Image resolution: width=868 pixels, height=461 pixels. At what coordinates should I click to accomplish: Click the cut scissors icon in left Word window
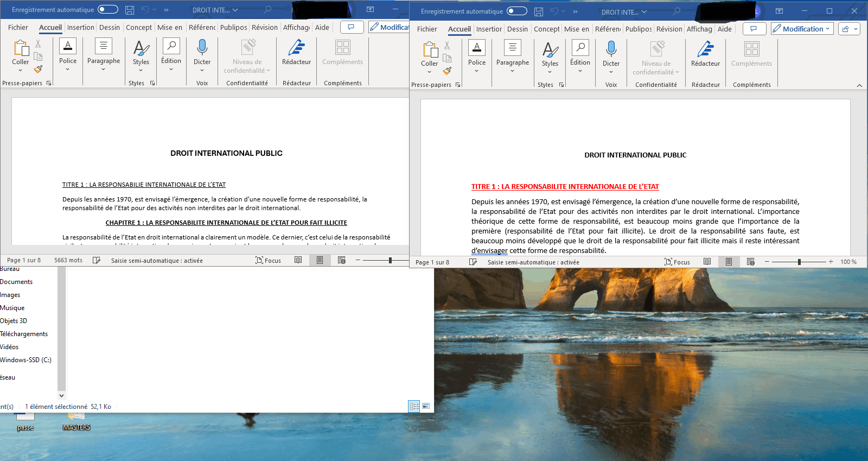(x=38, y=44)
